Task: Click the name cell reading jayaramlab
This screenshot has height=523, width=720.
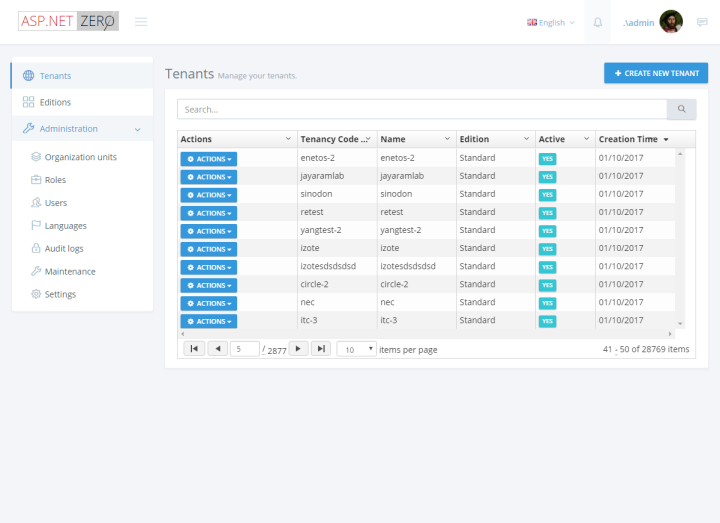Action: 402,176
